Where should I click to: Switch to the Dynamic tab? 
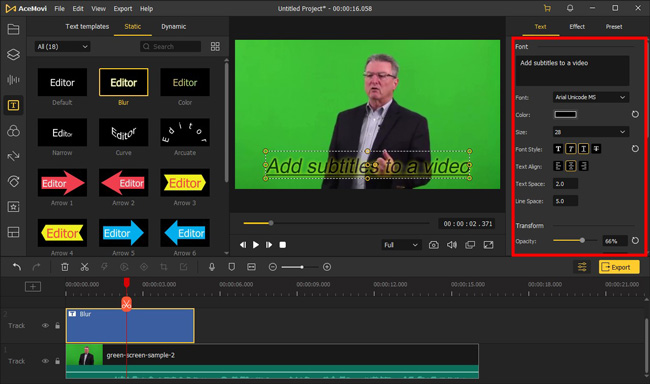click(173, 27)
